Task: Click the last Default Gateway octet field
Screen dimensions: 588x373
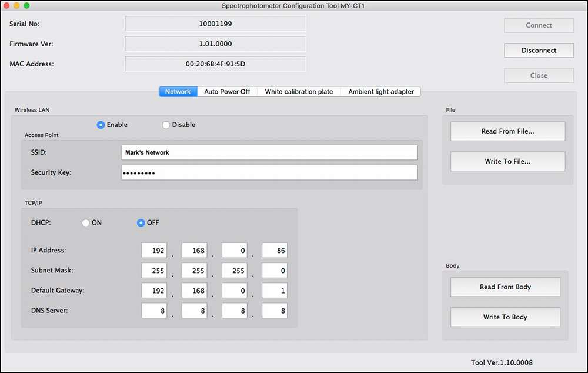Action: [274, 291]
